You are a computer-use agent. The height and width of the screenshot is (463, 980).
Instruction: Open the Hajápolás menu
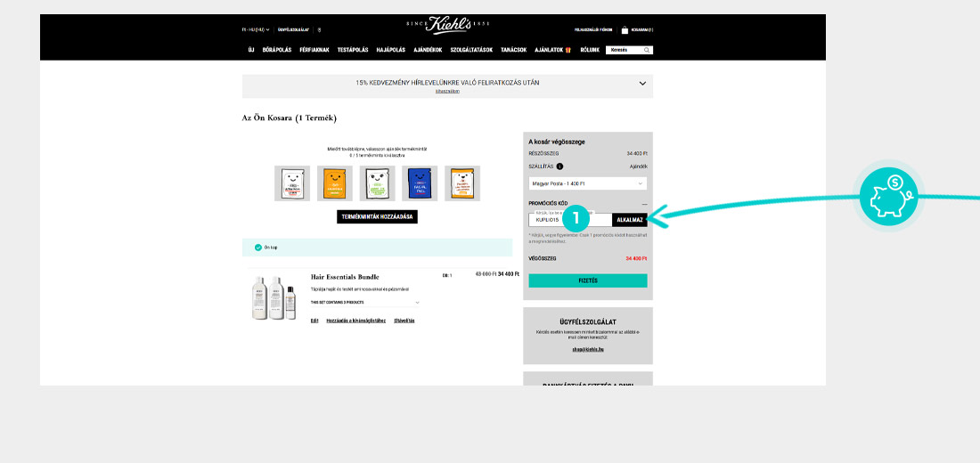pos(390,50)
